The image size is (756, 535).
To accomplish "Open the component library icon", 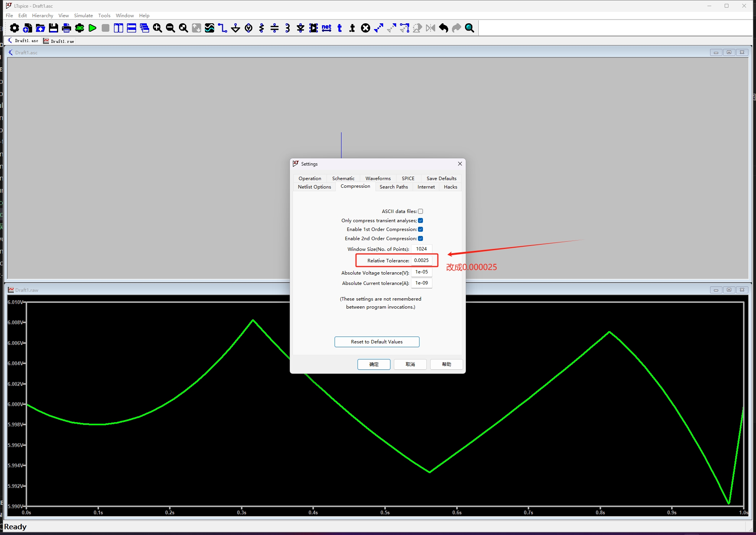I will [314, 28].
